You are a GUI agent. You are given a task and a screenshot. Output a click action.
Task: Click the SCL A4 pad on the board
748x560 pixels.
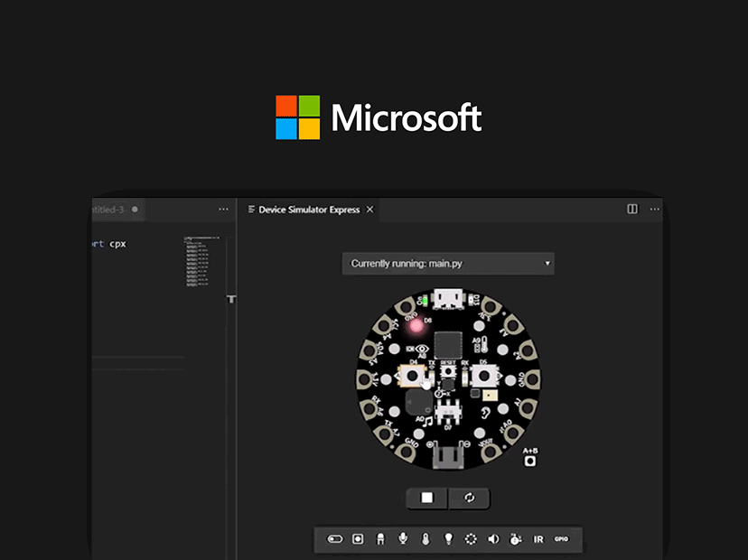383,326
